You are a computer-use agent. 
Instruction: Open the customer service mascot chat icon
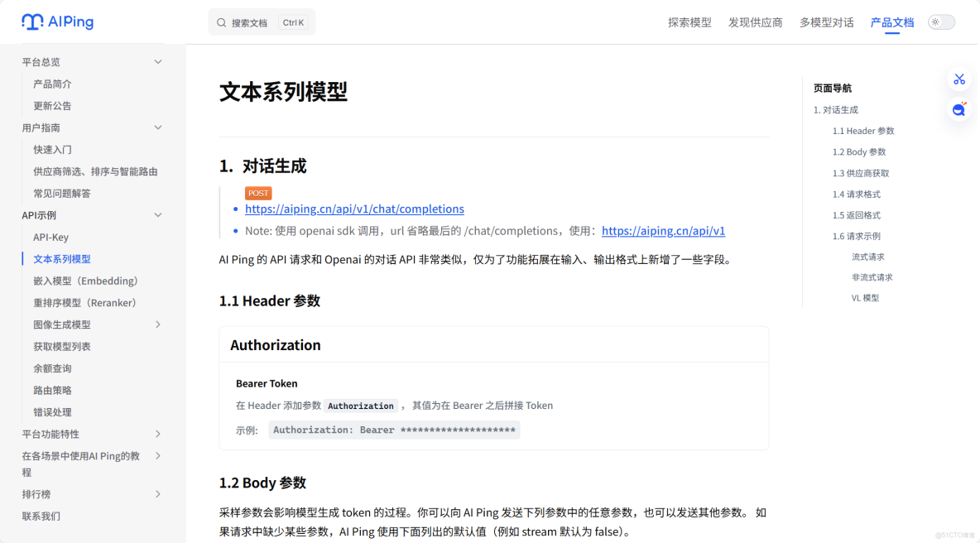[958, 108]
